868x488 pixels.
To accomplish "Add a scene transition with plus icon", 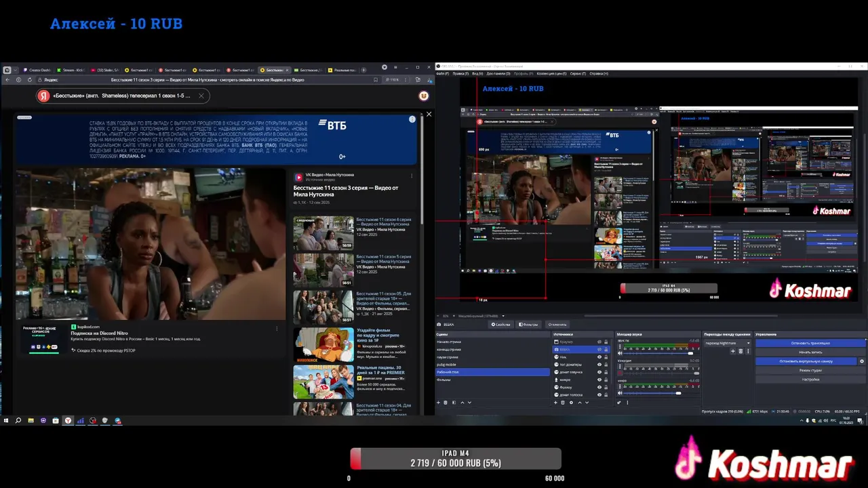I will [732, 351].
